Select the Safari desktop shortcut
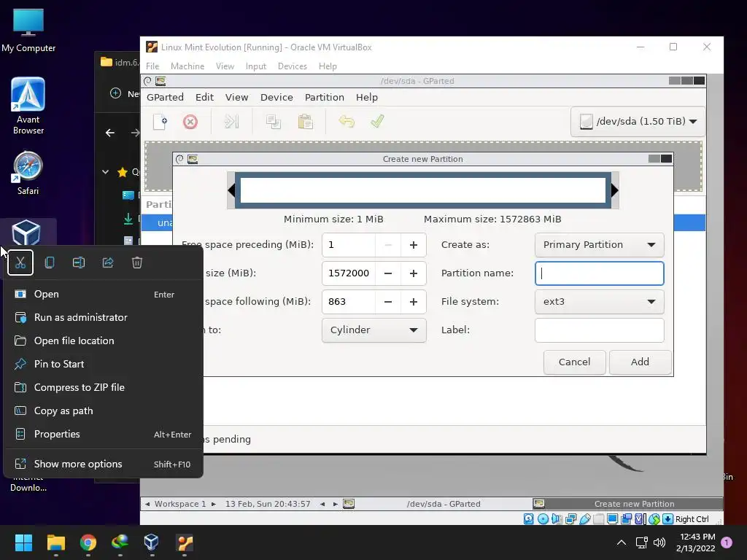This screenshot has height=560, width=747. (x=28, y=174)
